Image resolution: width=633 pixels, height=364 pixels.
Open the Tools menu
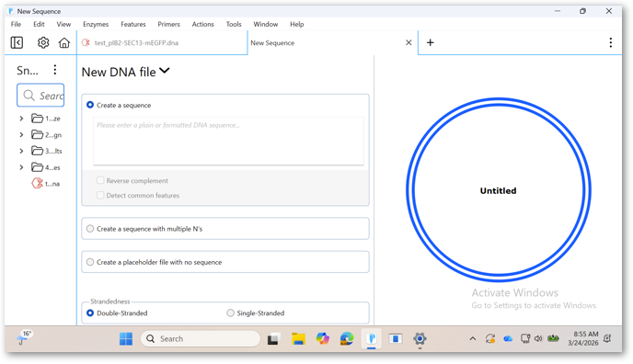[234, 24]
